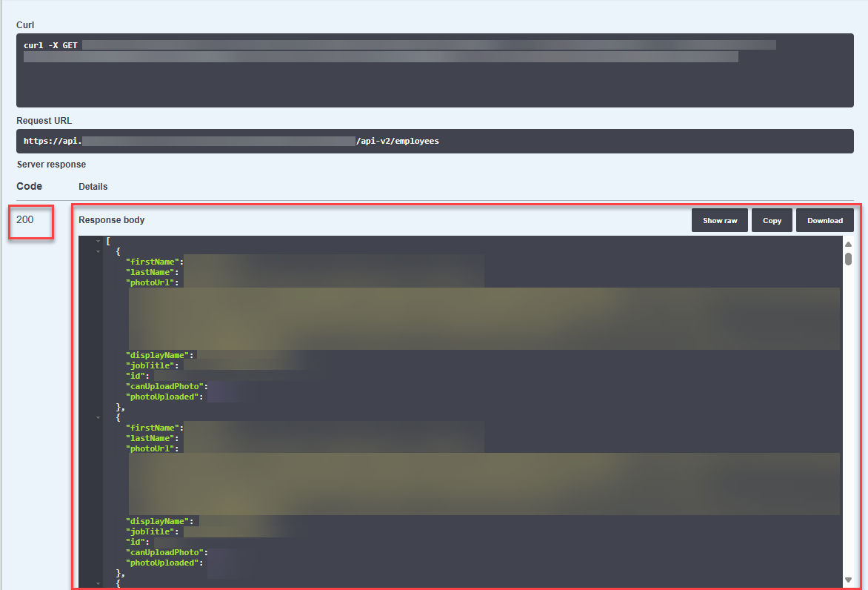
Task: Click the "Request URL" section label
Action: (x=44, y=121)
